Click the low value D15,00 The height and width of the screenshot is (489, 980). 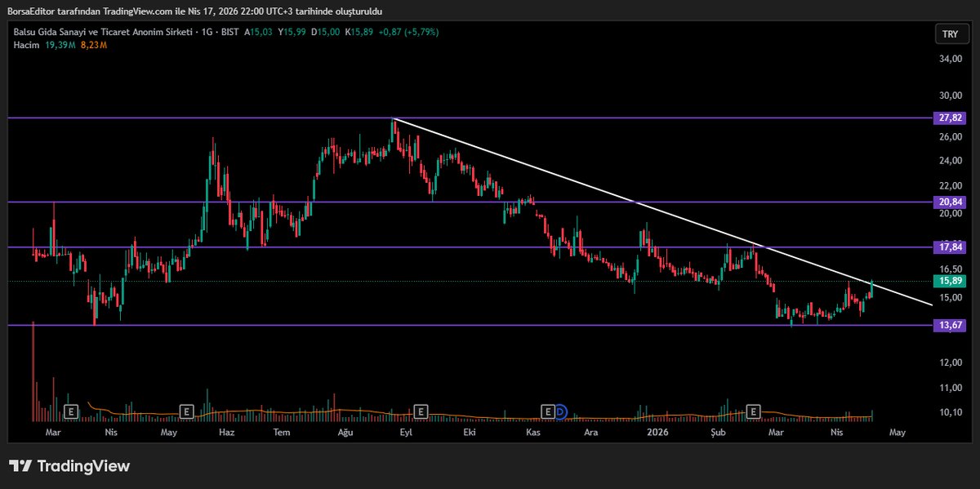[x=325, y=32]
